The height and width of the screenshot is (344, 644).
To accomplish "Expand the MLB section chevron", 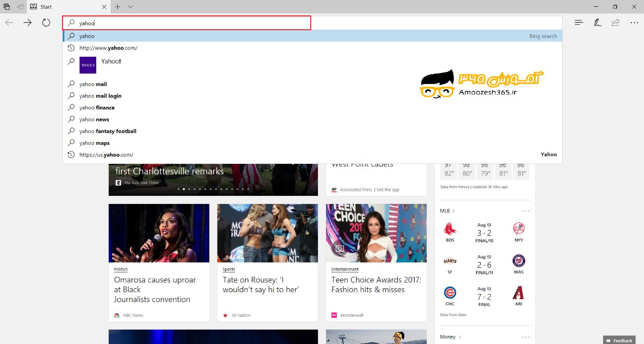I will pos(453,211).
